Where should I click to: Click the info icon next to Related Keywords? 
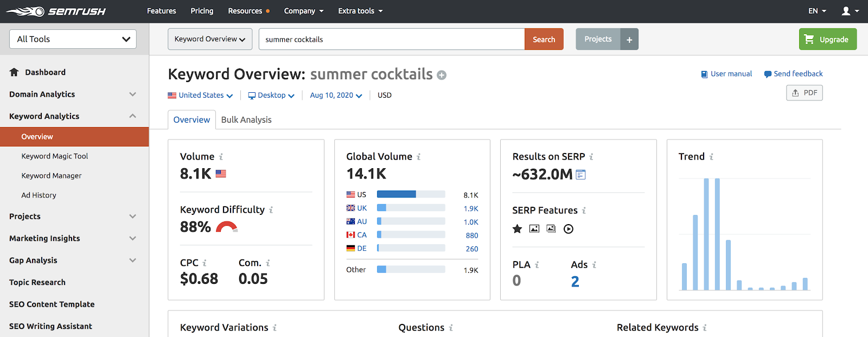click(x=705, y=328)
